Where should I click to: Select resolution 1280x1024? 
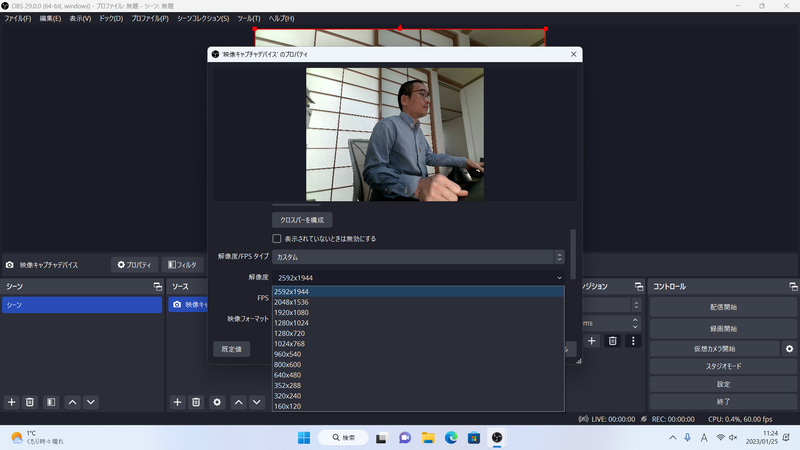point(418,323)
